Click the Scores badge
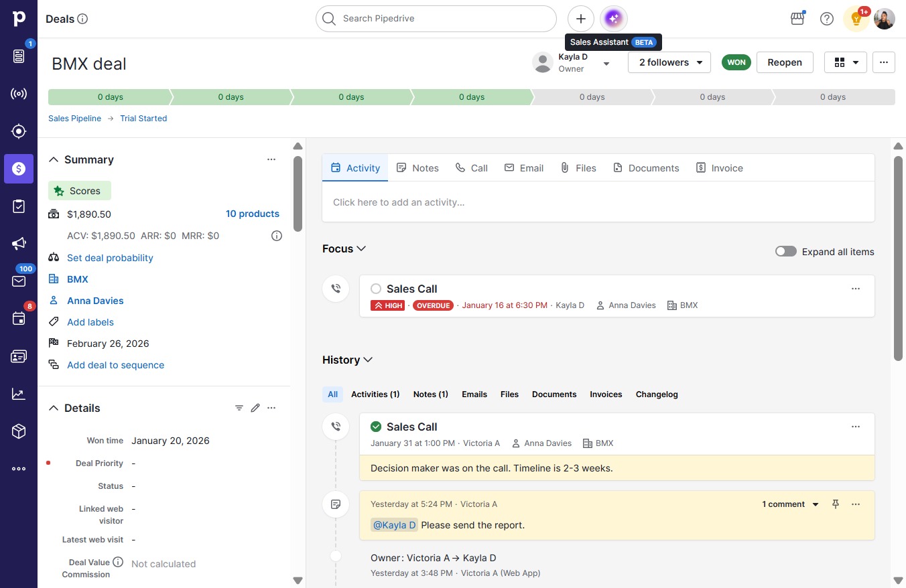The height and width of the screenshot is (588, 906). (80, 191)
